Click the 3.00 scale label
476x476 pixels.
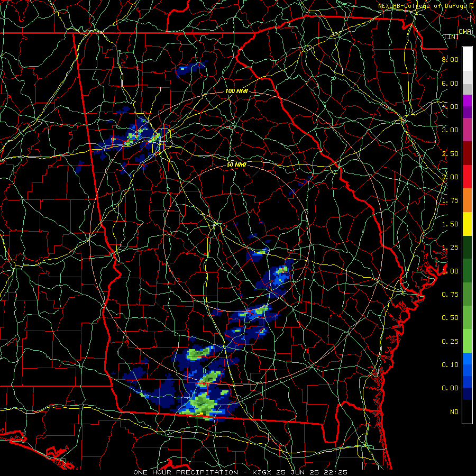450,130
